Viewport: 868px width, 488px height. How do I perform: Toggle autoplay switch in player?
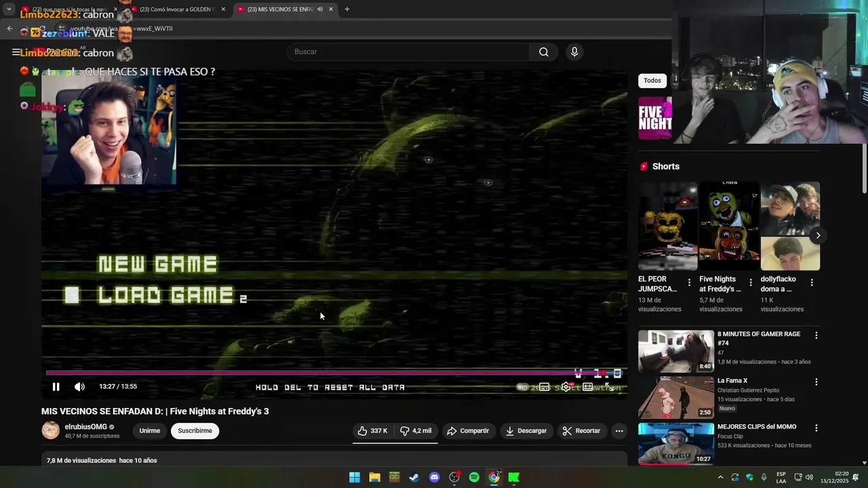click(x=522, y=387)
